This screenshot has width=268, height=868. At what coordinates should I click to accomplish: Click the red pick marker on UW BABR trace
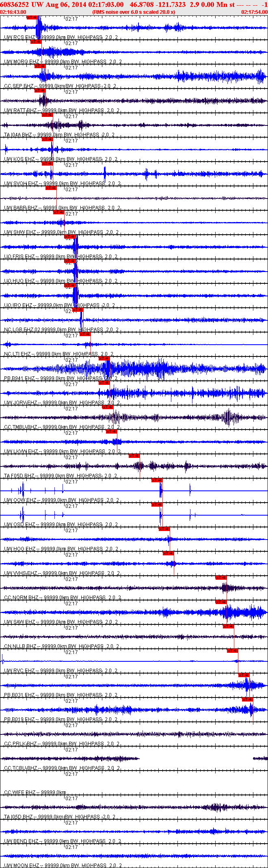coord(51,188)
